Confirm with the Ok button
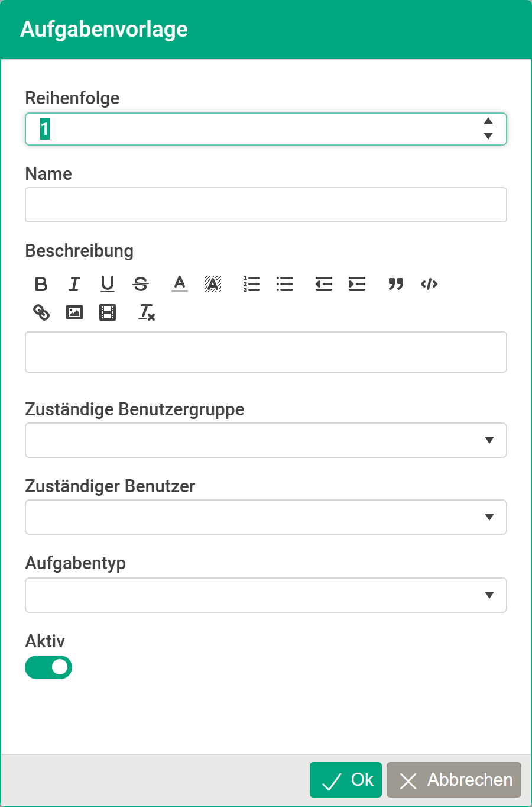Screen dimensions: 532x807 tap(346, 780)
